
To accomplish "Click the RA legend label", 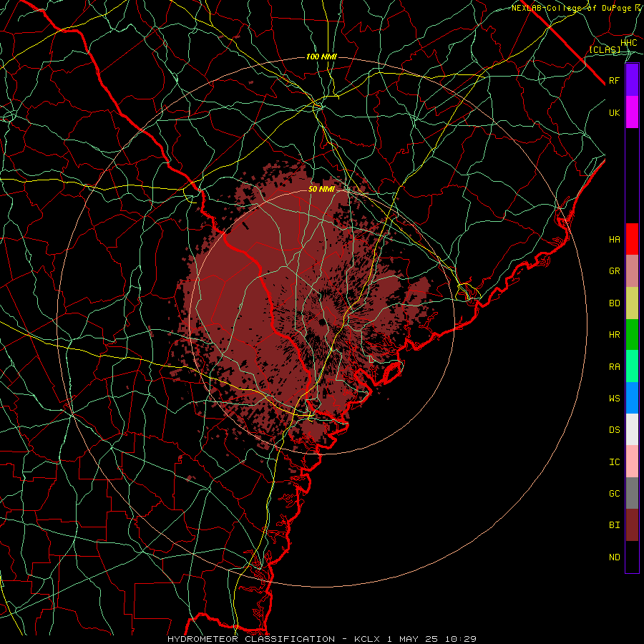I will coord(614,367).
